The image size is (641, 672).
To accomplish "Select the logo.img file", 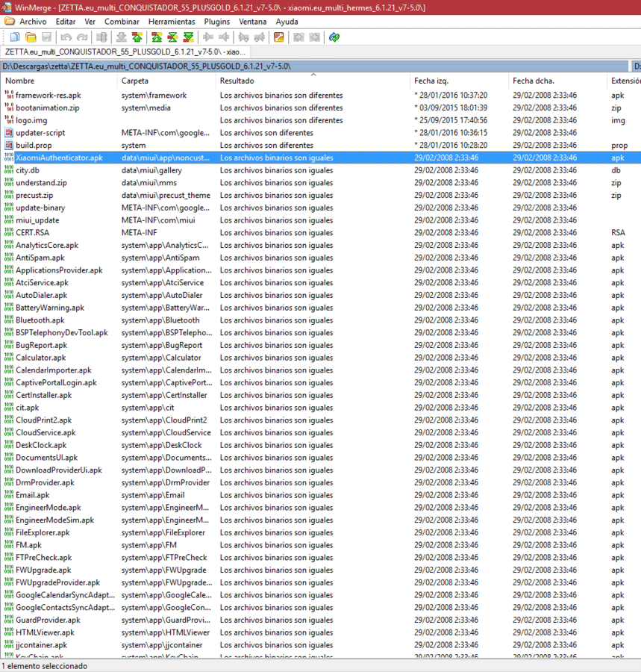I will tap(31, 120).
